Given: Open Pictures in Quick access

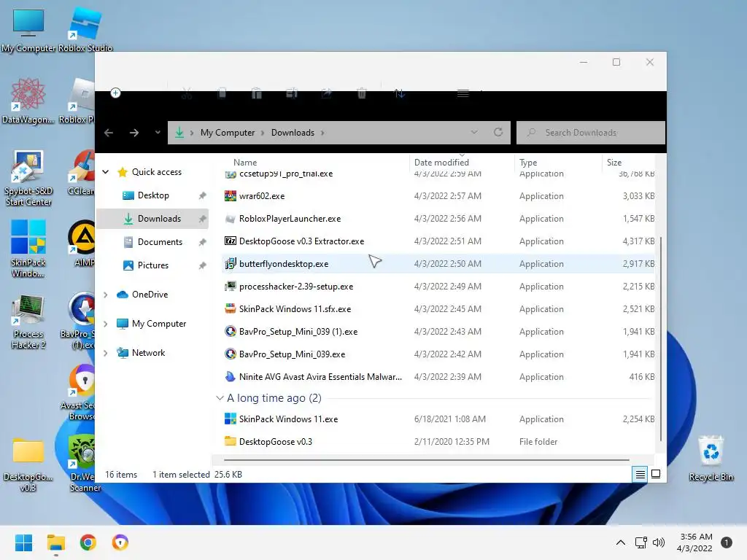Looking at the screenshot, I should [152, 265].
